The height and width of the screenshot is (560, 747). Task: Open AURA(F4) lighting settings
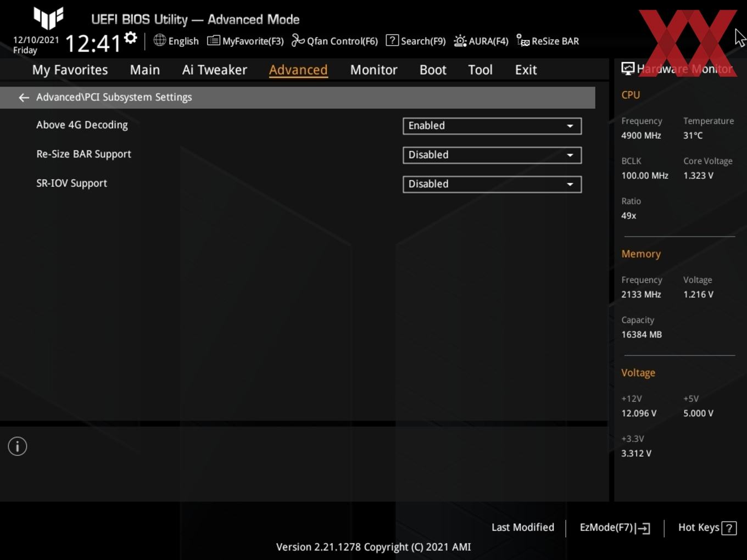coord(481,41)
